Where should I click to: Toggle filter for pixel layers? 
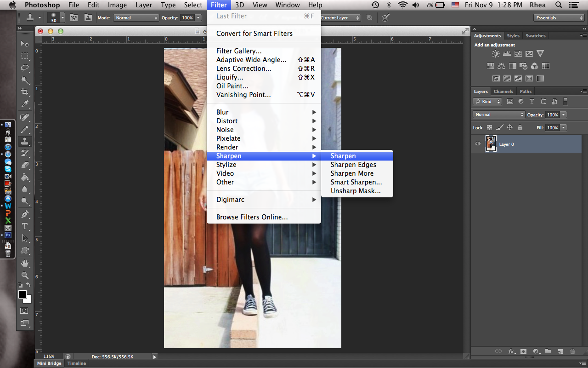(x=510, y=102)
